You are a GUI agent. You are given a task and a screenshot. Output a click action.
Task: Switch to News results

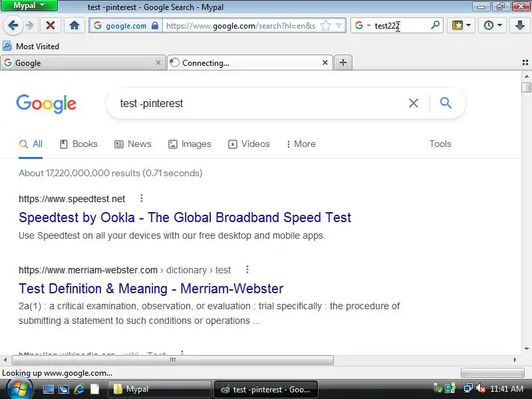[x=133, y=144]
